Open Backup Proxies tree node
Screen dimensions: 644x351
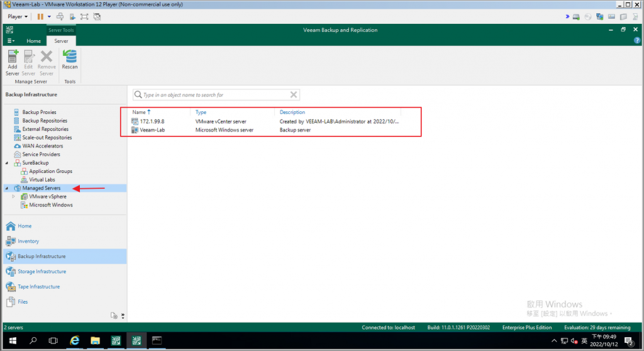39,112
